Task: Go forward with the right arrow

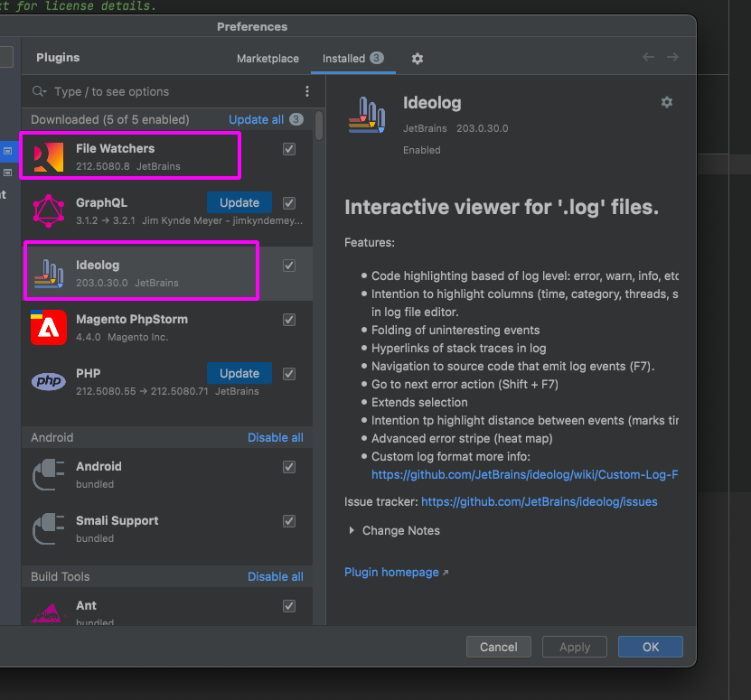Action: tap(672, 57)
